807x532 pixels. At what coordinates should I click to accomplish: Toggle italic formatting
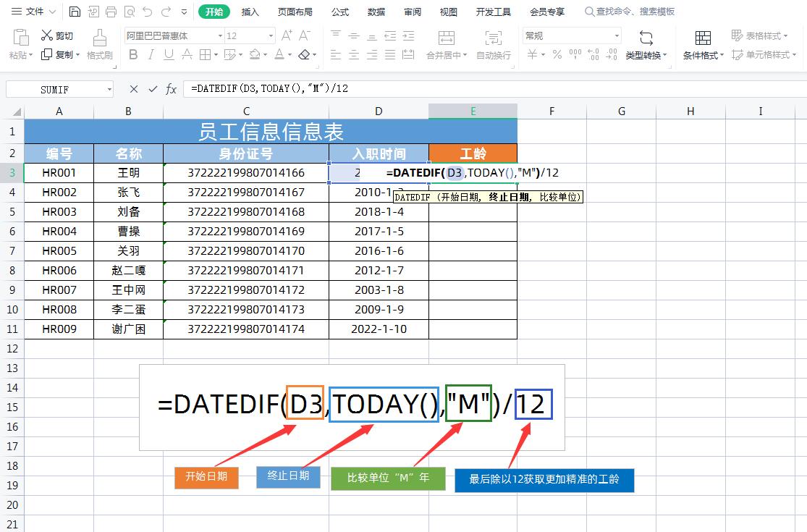click(x=150, y=54)
